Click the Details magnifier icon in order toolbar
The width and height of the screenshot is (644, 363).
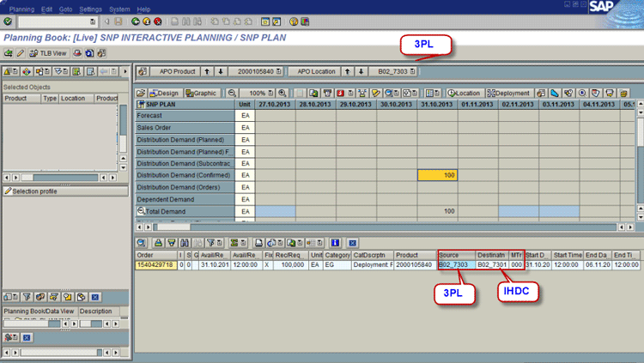[x=142, y=243]
